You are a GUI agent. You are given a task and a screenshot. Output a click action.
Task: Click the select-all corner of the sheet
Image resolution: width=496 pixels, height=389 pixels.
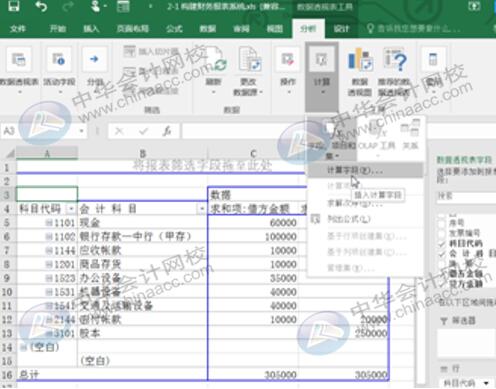(9, 154)
